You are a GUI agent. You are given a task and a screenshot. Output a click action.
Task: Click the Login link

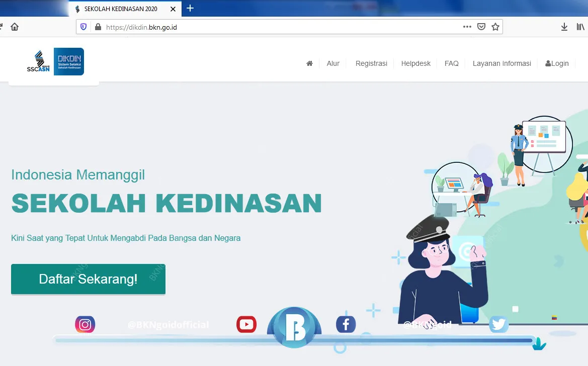pyautogui.click(x=557, y=63)
